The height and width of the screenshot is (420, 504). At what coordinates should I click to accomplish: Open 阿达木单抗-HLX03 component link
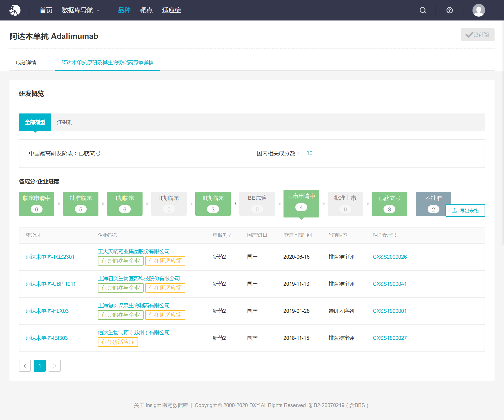point(47,311)
